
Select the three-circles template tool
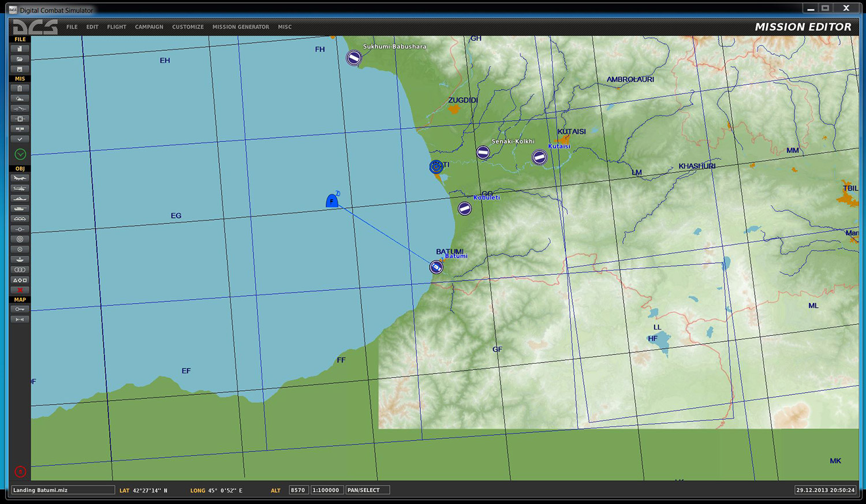click(20, 270)
